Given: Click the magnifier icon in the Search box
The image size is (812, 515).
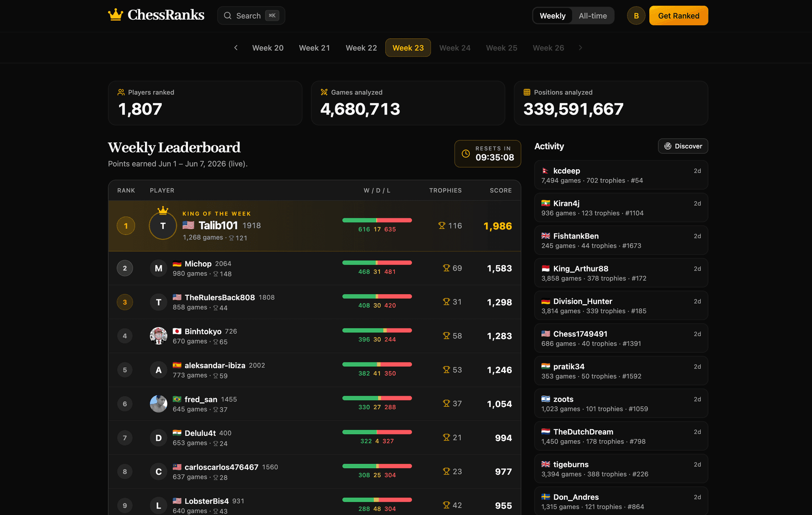Looking at the screenshot, I should 227,15.
